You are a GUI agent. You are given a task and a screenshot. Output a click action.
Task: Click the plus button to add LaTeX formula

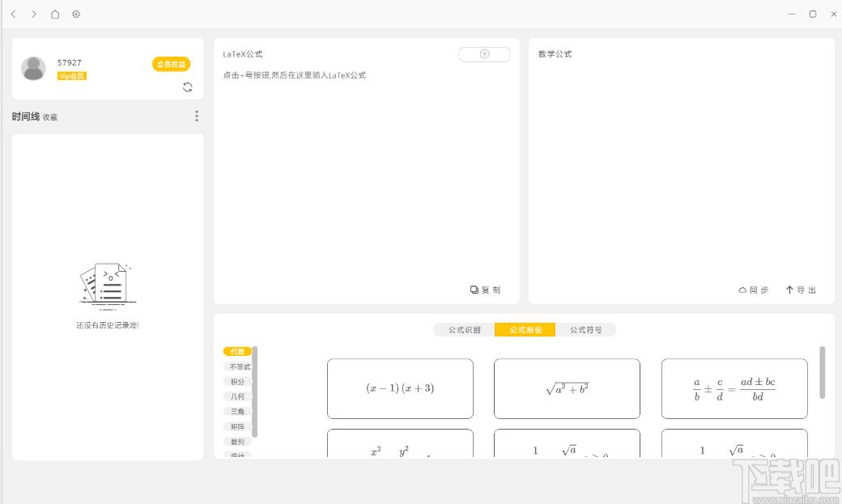484,54
